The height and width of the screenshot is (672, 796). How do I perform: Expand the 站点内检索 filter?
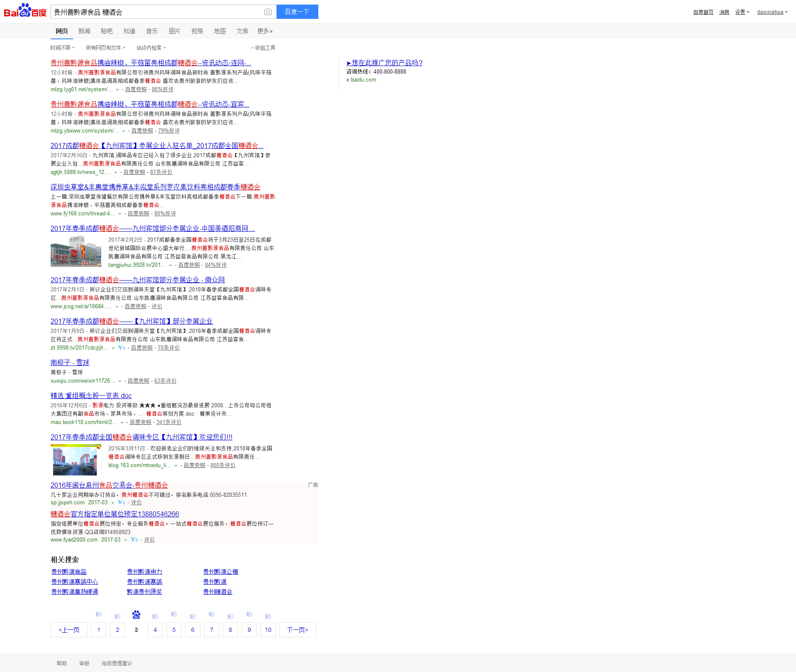pyautogui.click(x=151, y=48)
